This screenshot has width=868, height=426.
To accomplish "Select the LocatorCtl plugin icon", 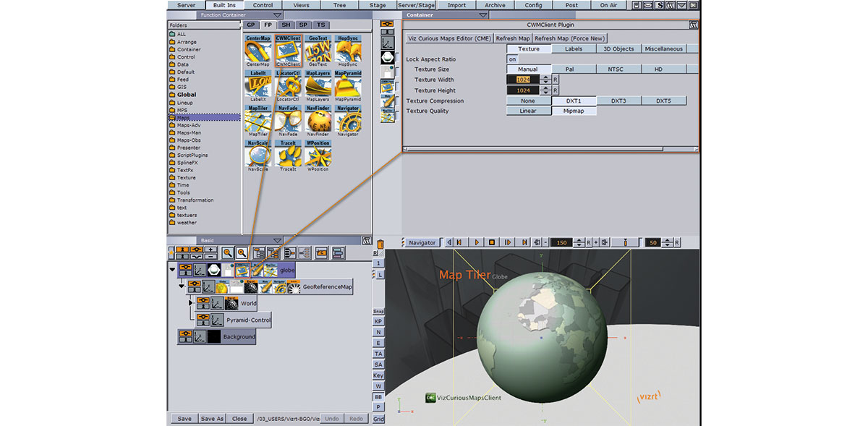I will click(289, 86).
